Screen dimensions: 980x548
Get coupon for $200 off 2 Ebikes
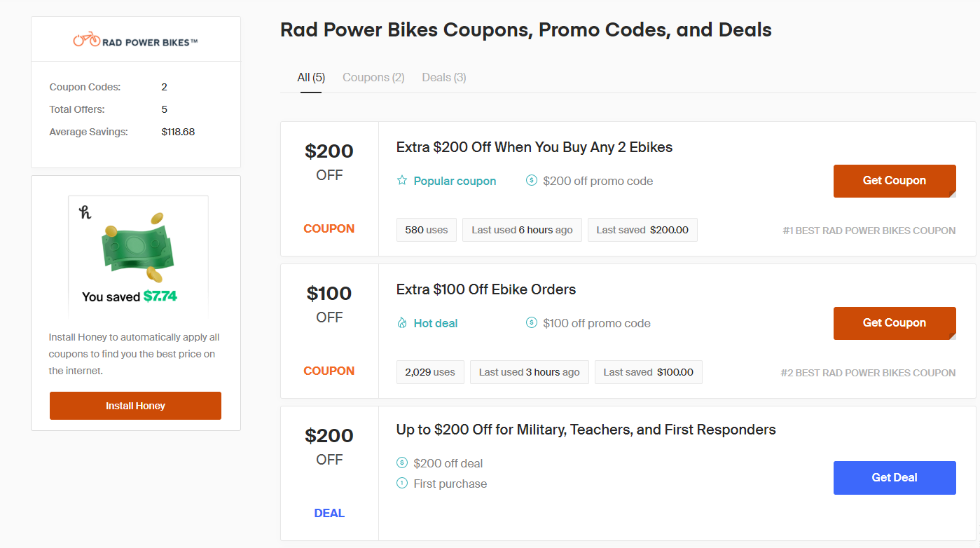(894, 181)
